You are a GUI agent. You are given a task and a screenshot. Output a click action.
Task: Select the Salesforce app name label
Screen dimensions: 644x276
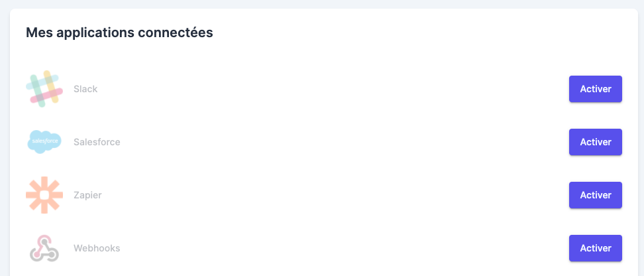click(x=97, y=142)
